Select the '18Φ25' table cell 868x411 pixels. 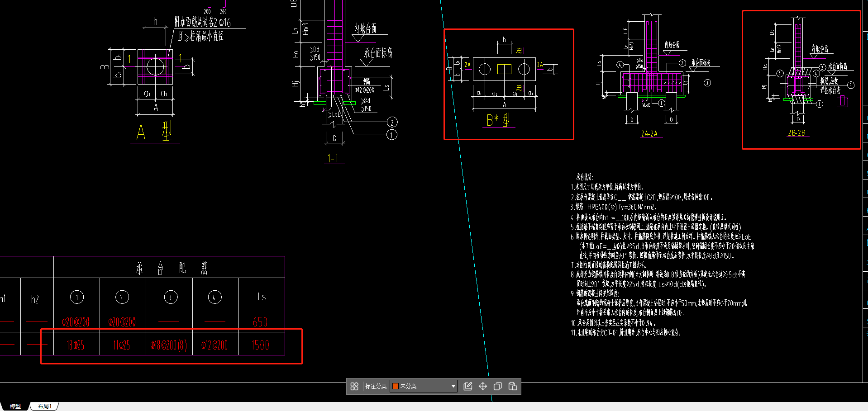[75, 345]
